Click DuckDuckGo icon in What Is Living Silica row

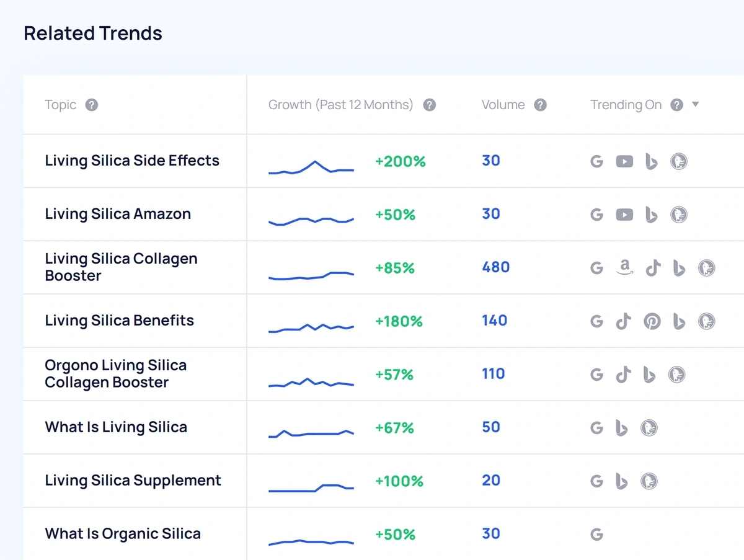(x=649, y=428)
